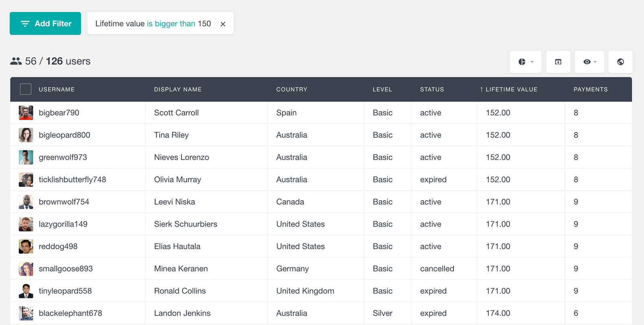
Task: Sort by Username column
Action: click(57, 89)
